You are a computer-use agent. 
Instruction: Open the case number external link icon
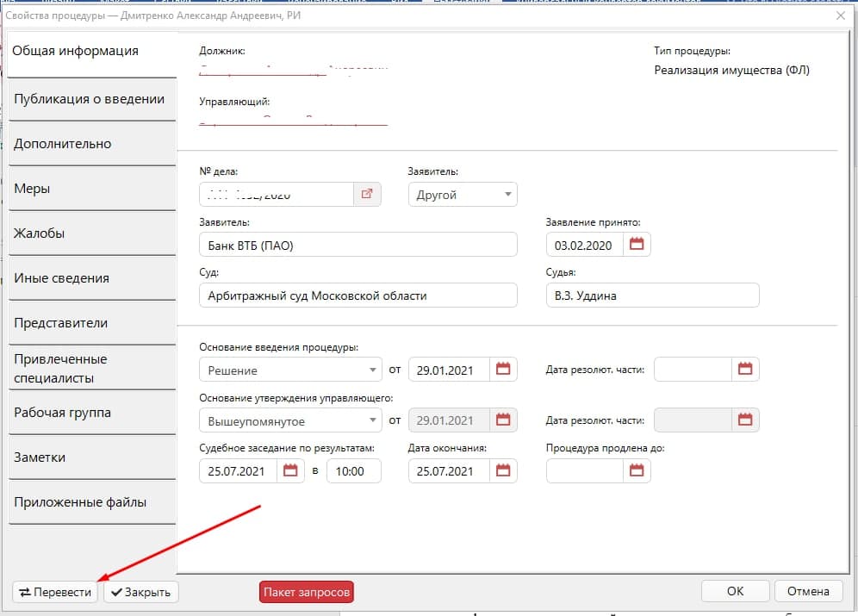coord(367,195)
